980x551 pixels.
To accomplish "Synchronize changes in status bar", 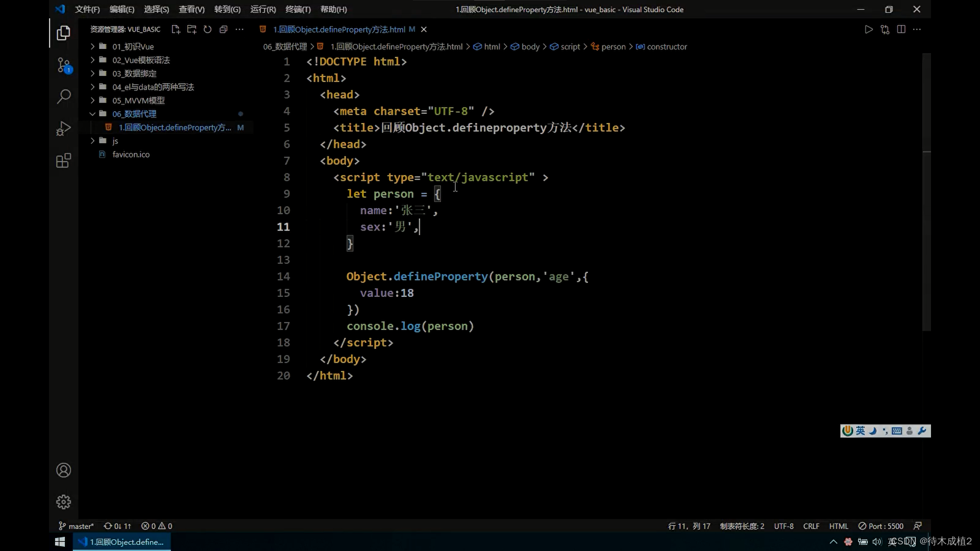I will 117,526.
